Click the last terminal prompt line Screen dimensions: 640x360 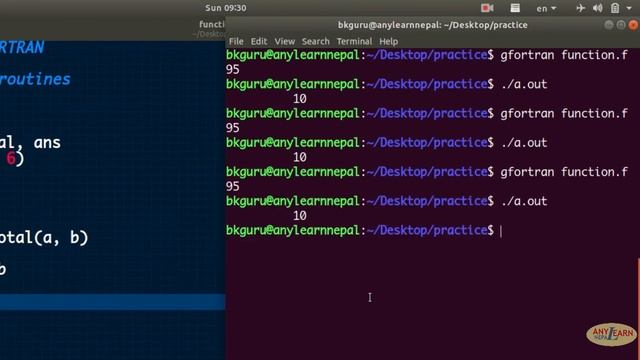click(x=364, y=230)
